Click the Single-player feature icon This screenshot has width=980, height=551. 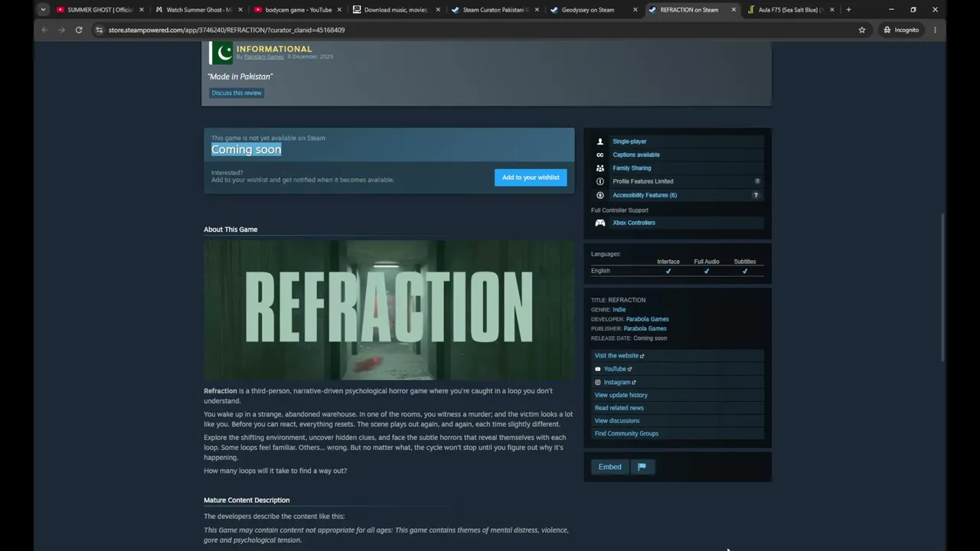(599, 142)
